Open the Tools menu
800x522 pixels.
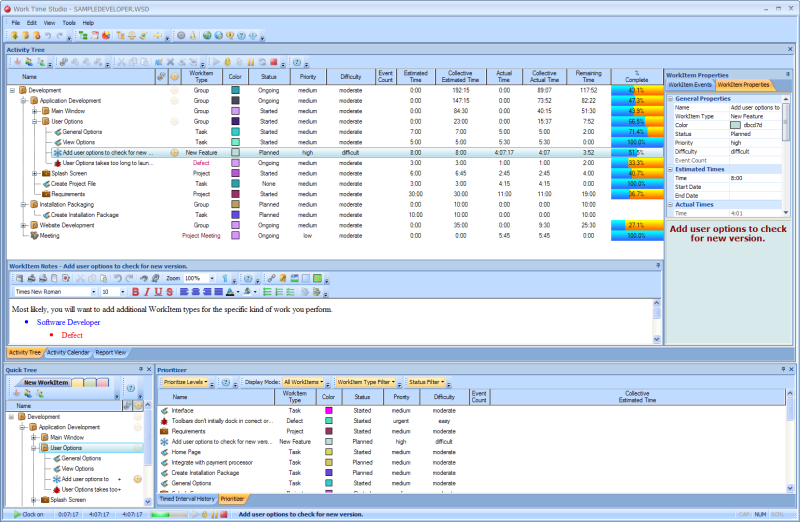[69, 22]
